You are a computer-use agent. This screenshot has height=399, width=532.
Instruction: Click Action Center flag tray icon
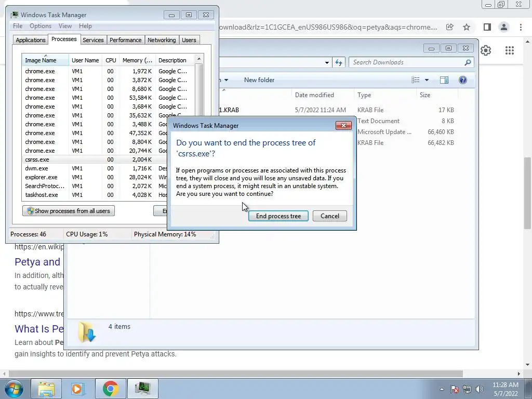click(x=455, y=389)
